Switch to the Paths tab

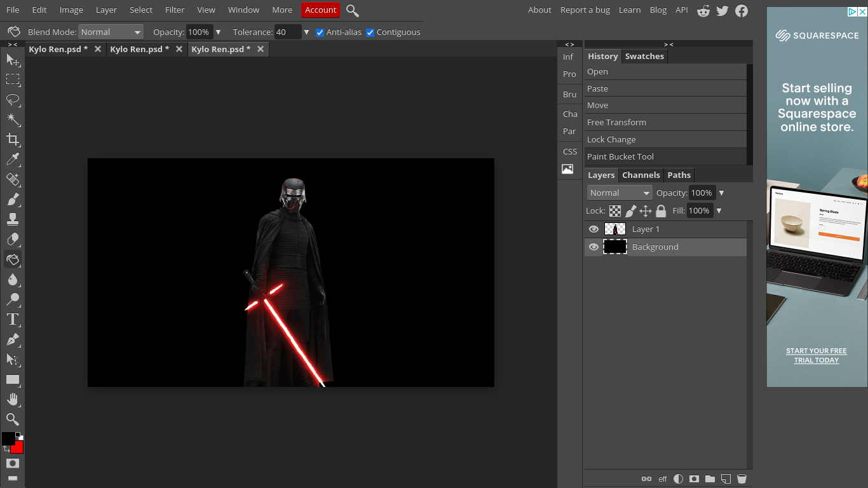679,175
